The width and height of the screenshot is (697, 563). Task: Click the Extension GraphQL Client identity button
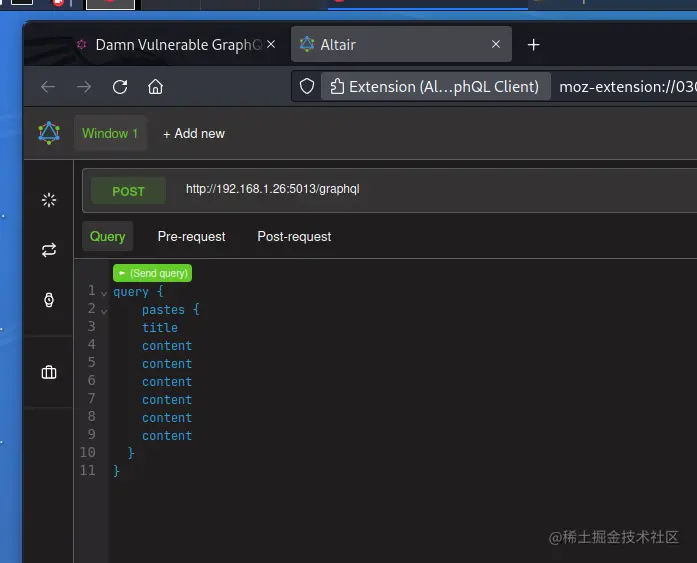(x=435, y=87)
